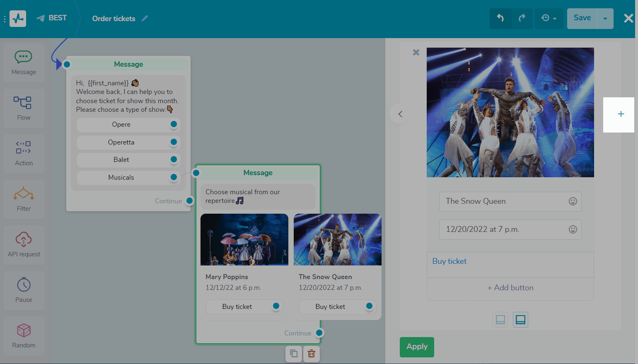Click the redo arrow button
The image size is (638, 364).
tap(522, 18)
